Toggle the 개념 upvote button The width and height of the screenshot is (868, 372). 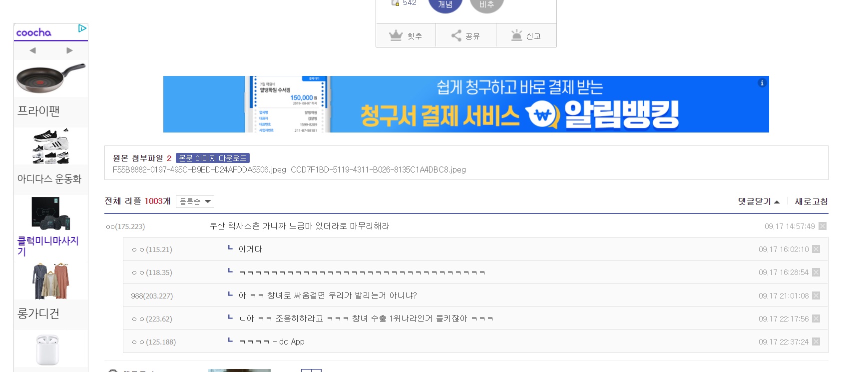pos(445,4)
